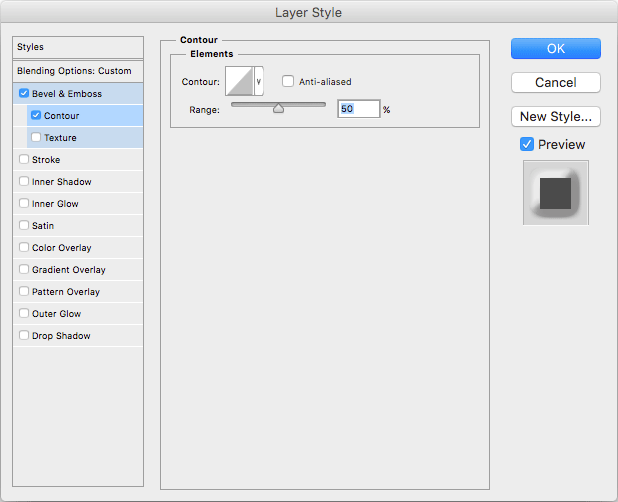This screenshot has width=618, height=502.
Task: Enable the Outer Glow checkbox
Action: coord(24,314)
